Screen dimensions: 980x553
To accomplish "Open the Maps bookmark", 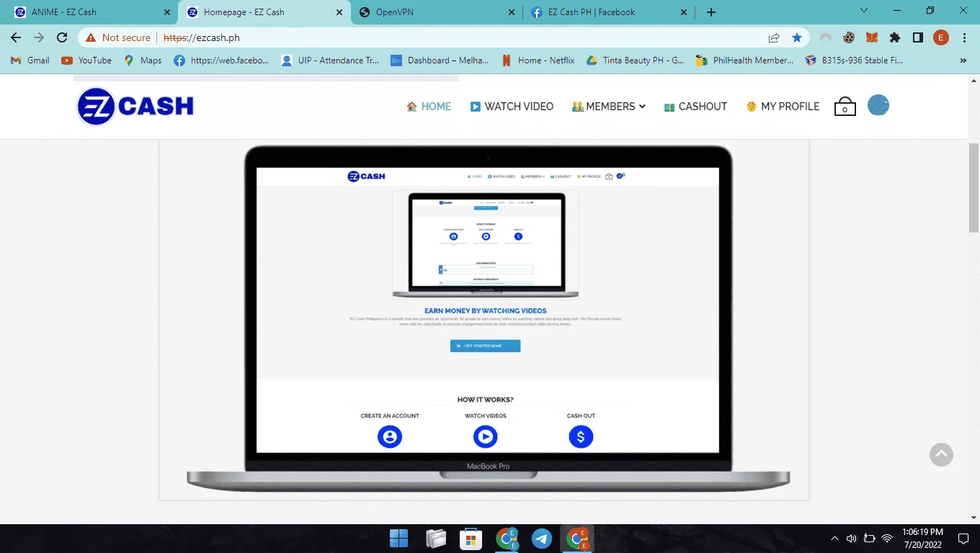I will pyautogui.click(x=143, y=60).
